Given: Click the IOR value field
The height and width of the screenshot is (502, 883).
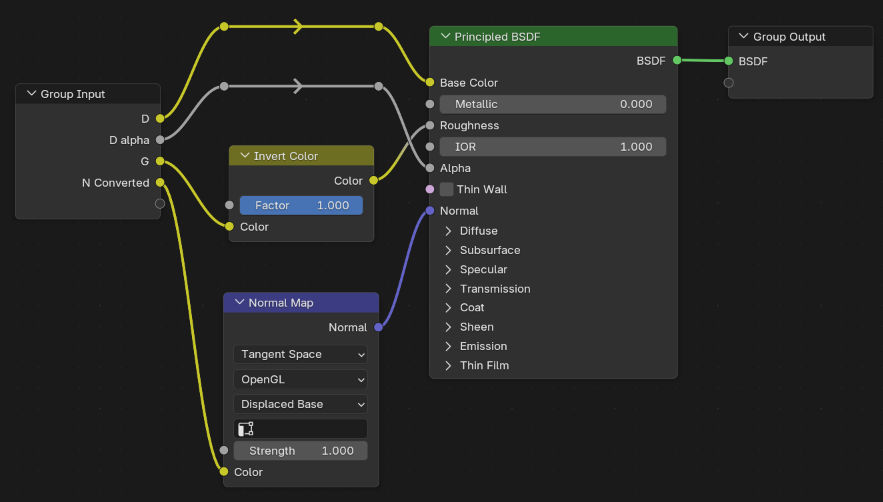Looking at the screenshot, I should point(553,147).
